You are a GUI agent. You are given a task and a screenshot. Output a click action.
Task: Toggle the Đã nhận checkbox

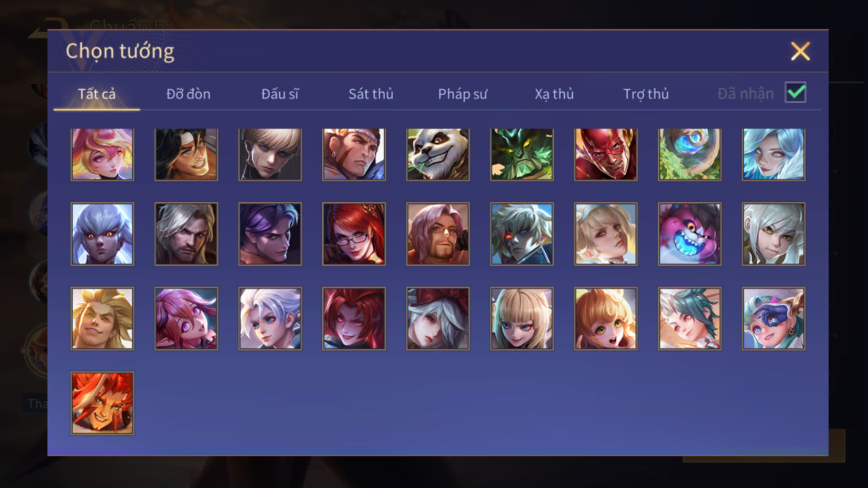click(795, 93)
